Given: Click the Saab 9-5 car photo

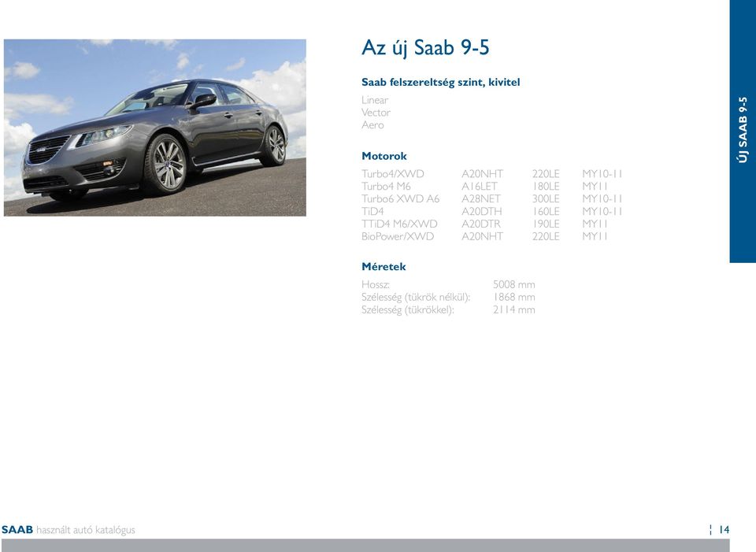Looking at the screenshot, I should pos(155,128).
